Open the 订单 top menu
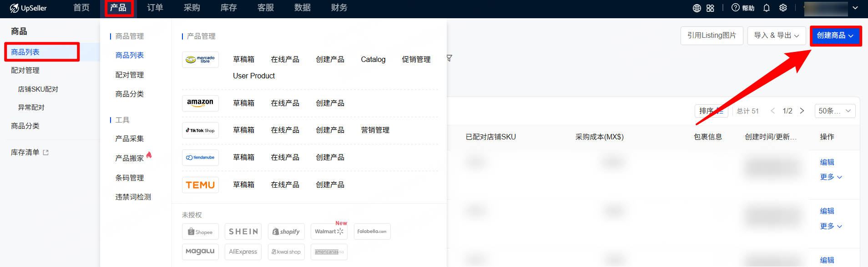This screenshot has height=267, width=868. (155, 8)
